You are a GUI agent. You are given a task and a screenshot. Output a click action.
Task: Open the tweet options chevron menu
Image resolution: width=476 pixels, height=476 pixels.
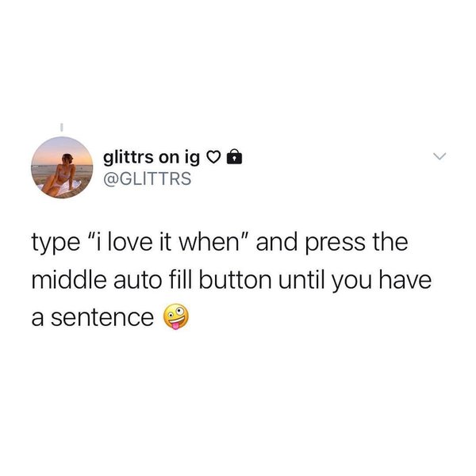click(440, 156)
